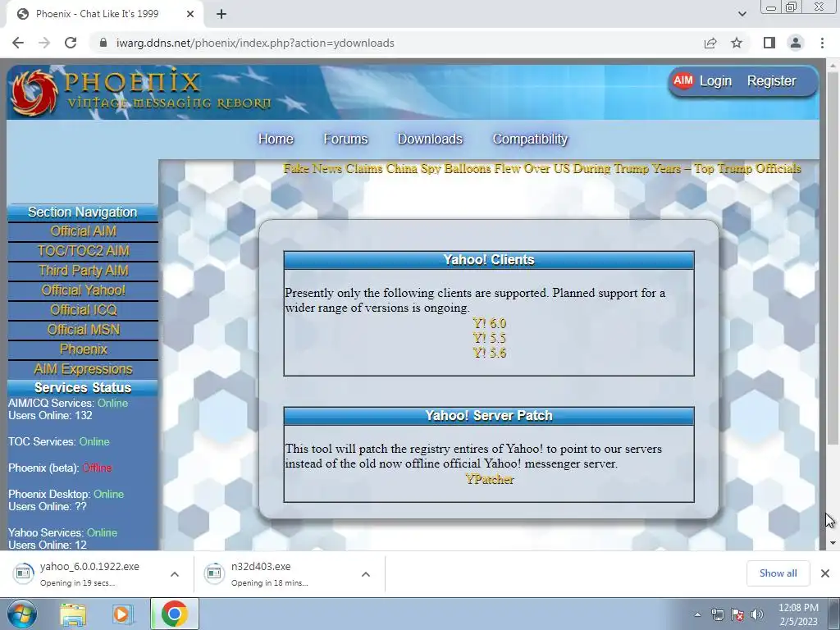Go to Home in site menu
Image resolution: width=840 pixels, height=630 pixels.
[276, 139]
